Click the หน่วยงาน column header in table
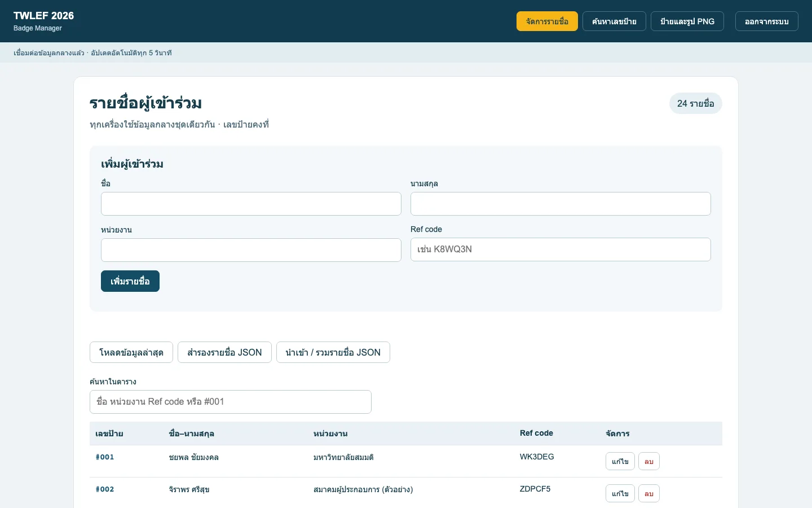The image size is (812, 508). pos(330,433)
